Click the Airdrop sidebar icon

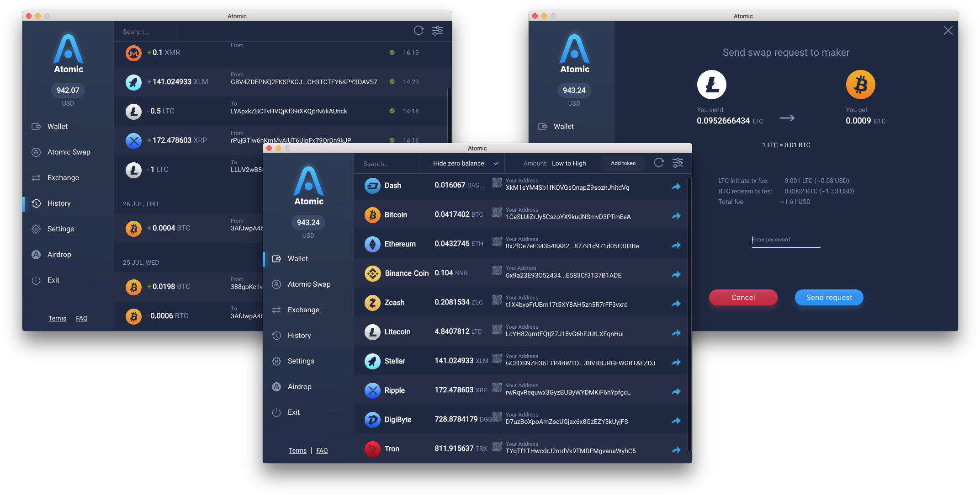[36, 255]
